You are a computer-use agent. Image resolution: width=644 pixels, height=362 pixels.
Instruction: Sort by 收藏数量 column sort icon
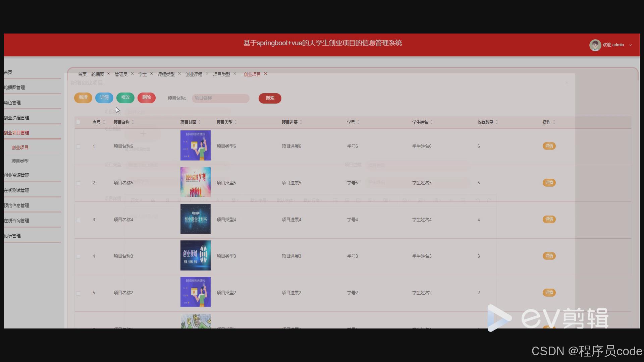point(497,122)
